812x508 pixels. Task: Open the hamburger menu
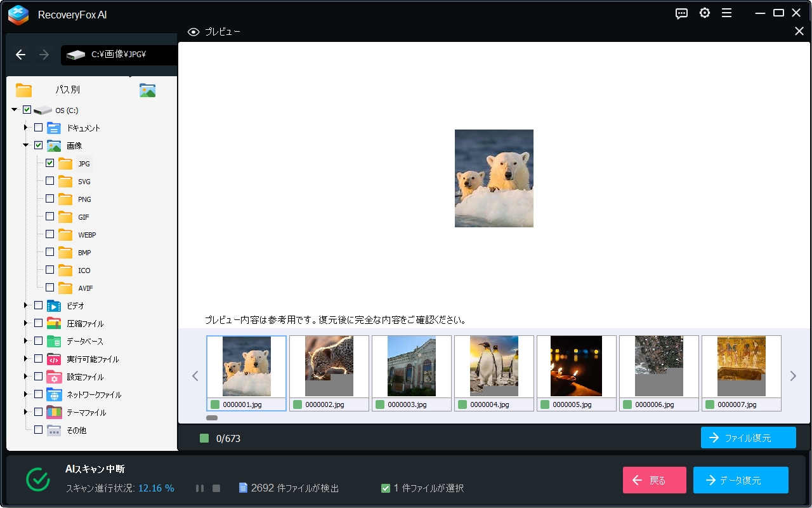(x=727, y=13)
